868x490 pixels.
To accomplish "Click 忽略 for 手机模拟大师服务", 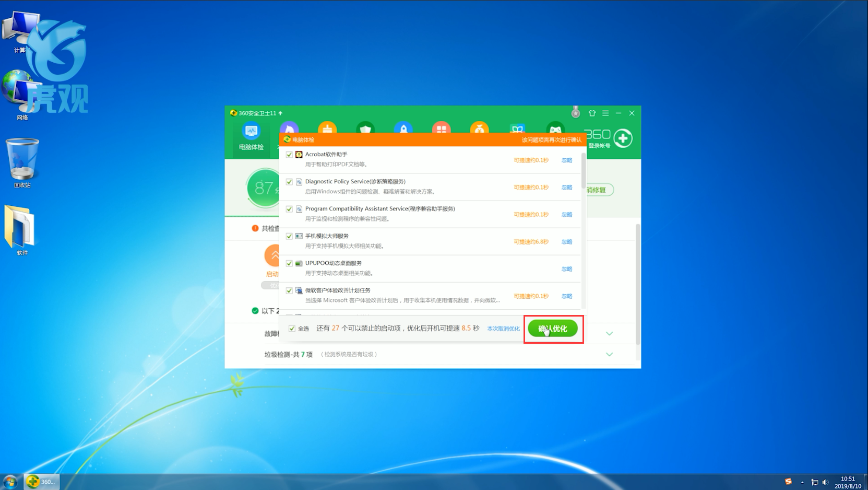I will pos(567,242).
